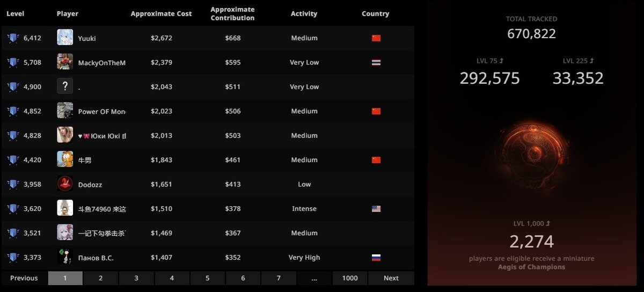Viewport: 644px width, 292px height.
Task: Click the red hat avatar of Dodozz
Action: point(65,184)
